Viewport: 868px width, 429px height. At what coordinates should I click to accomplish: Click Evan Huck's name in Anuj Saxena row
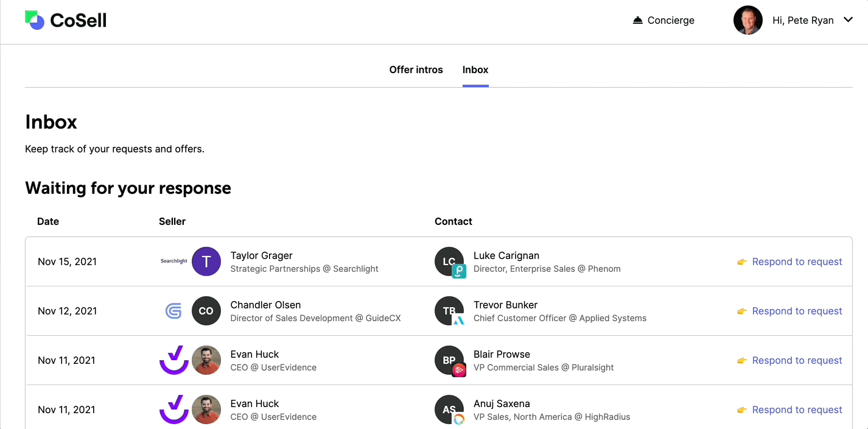[254, 403]
